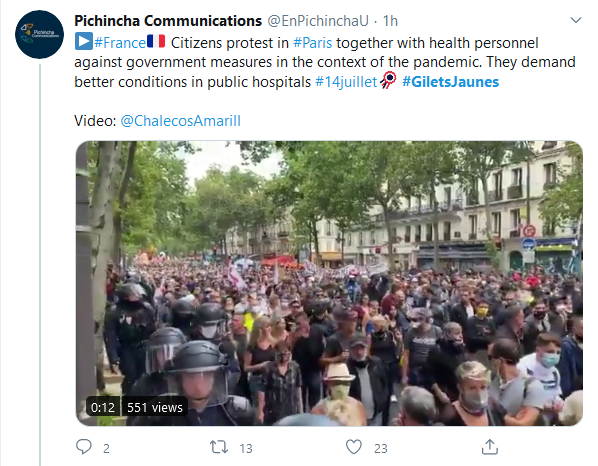
Task: Visit the @ChalecosAmarill mention
Action: click(x=180, y=121)
